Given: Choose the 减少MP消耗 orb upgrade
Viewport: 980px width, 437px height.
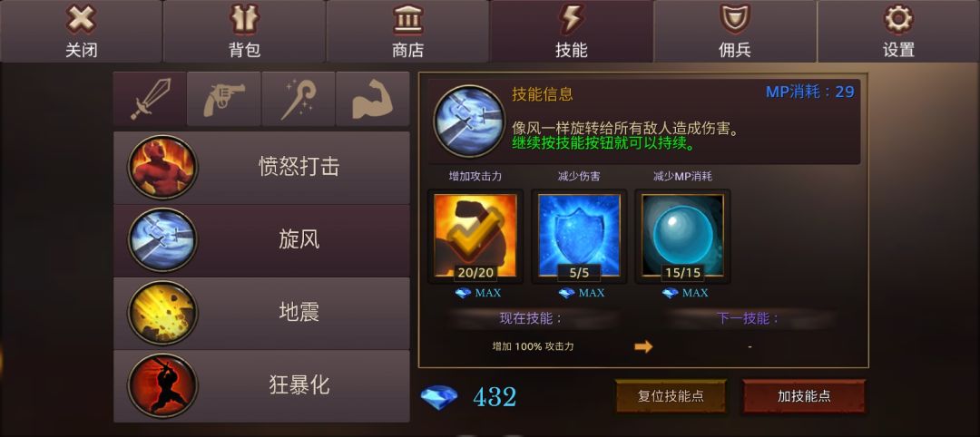Looking at the screenshot, I should (682, 236).
